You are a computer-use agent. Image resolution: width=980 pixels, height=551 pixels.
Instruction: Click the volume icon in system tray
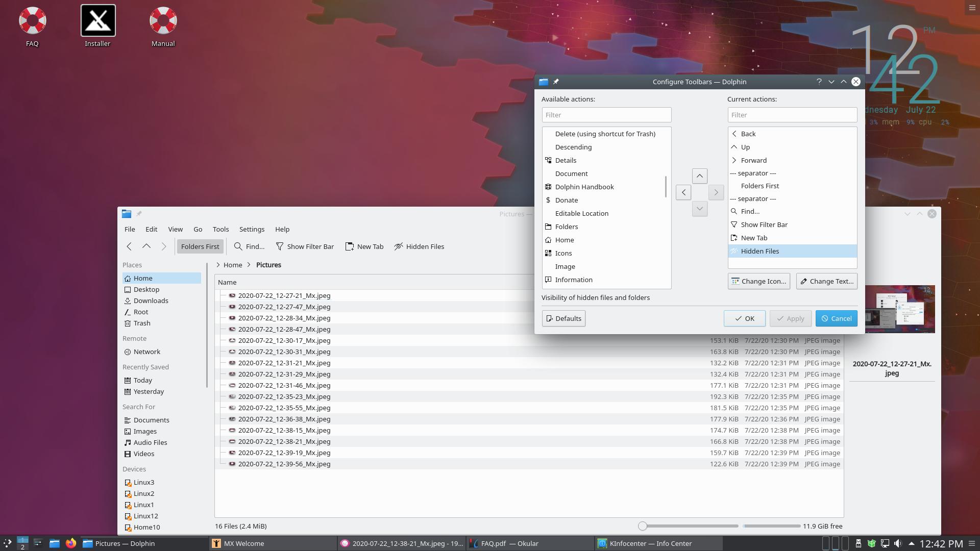pos(898,543)
